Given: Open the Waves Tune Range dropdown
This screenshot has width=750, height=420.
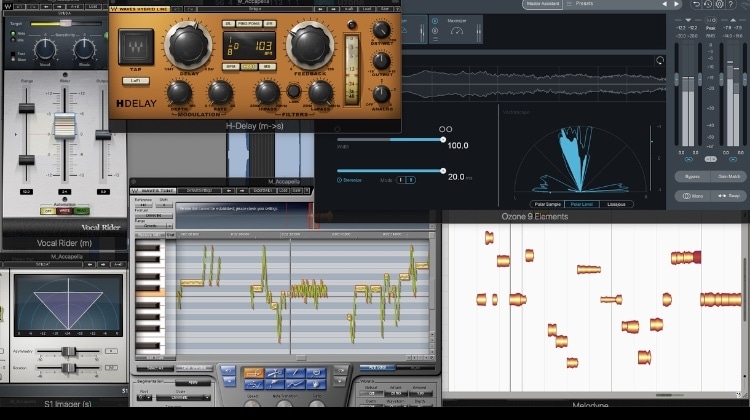Looking at the screenshot, I should coord(153,225).
